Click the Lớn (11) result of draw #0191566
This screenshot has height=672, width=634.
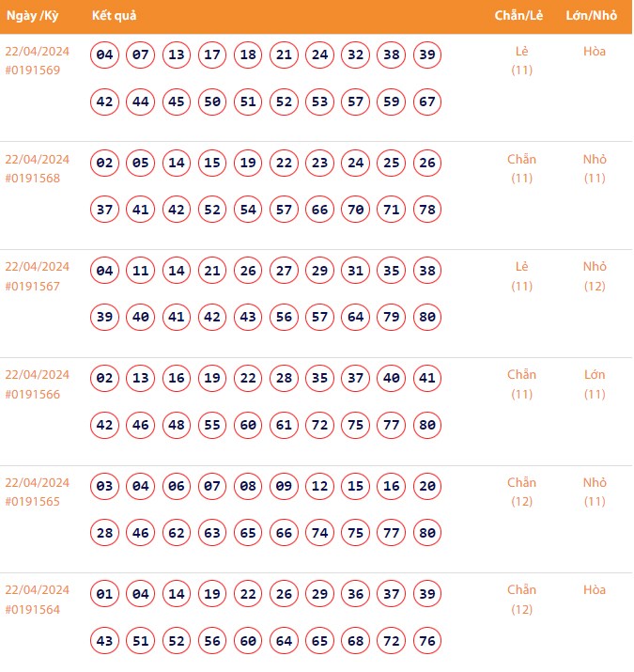point(594,383)
